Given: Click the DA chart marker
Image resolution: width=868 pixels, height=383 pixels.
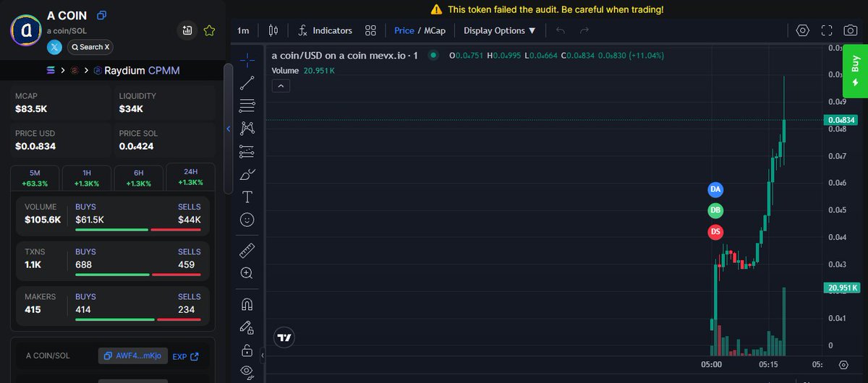Looking at the screenshot, I should point(715,189).
